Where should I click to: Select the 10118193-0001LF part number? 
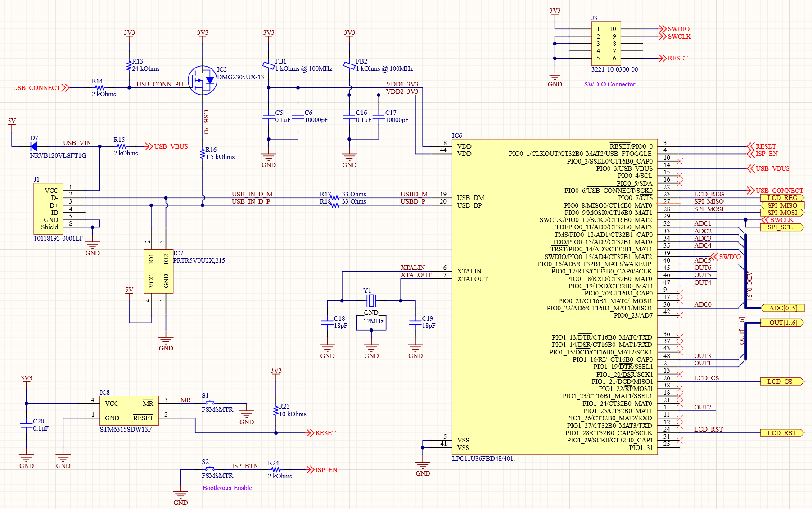click(x=59, y=238)
